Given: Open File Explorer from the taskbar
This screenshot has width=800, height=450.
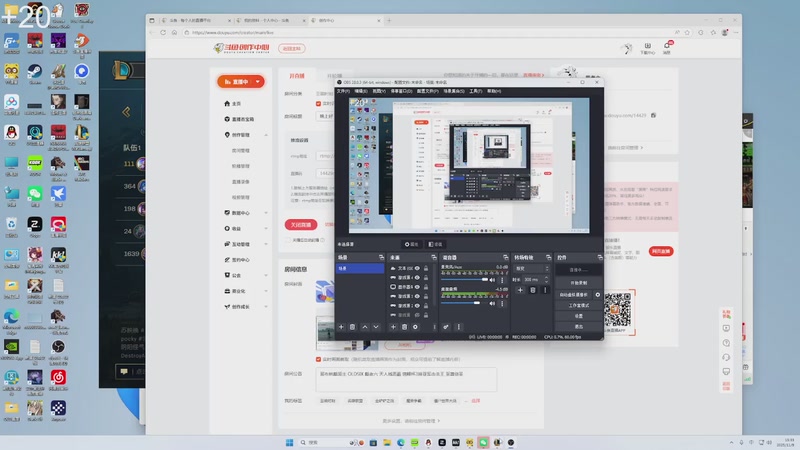Looking at the screenshot, I should pyautogui.click(x=387, y=442).
